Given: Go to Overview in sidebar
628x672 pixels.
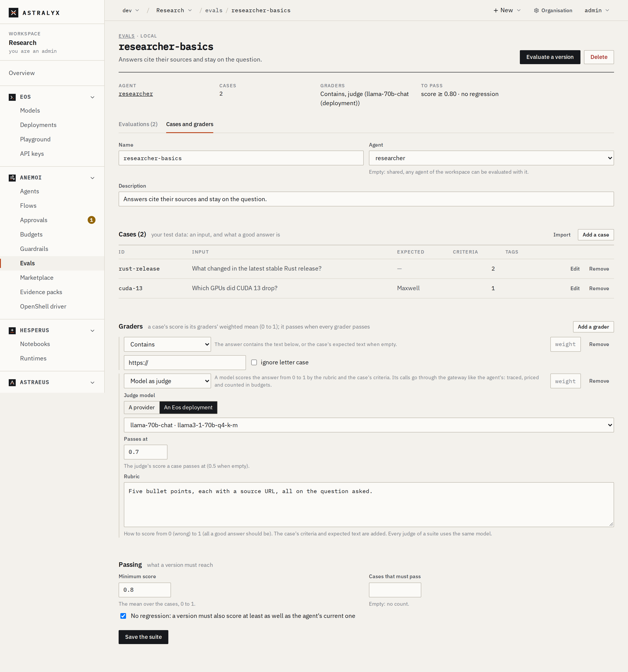Looking at the screenshot, I should 22,73.
